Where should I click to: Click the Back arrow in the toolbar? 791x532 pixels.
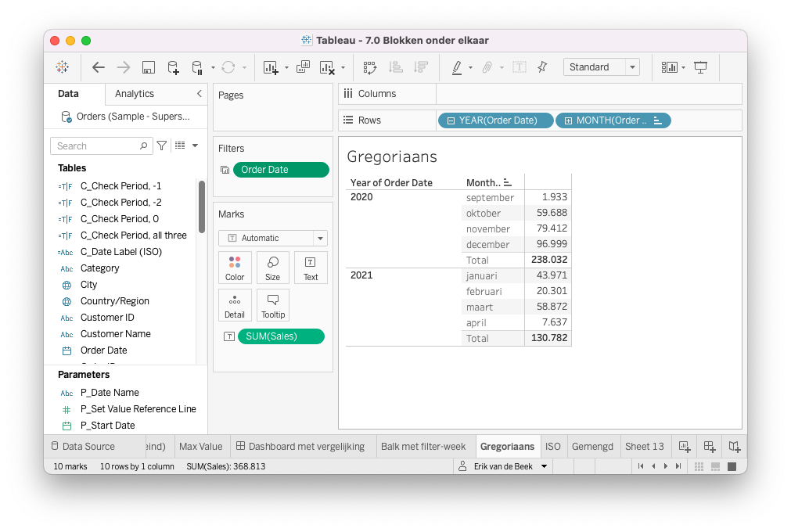(x=99, y=67)
